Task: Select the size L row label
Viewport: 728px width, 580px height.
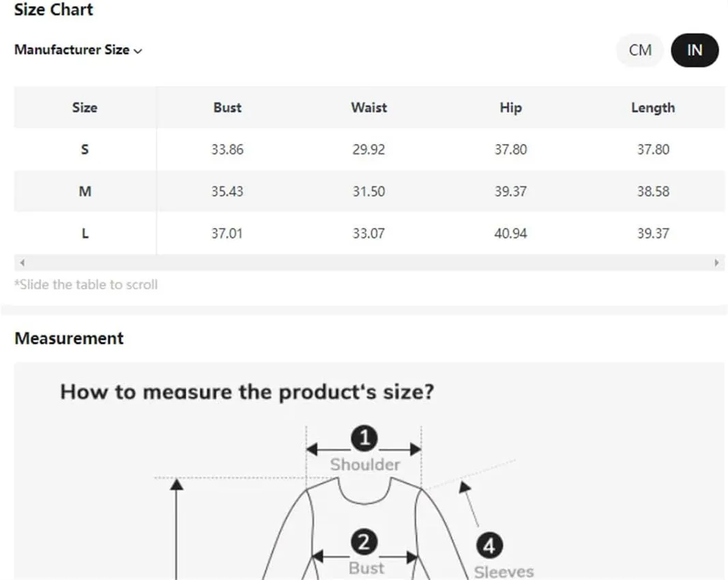Action: point(85,233)
